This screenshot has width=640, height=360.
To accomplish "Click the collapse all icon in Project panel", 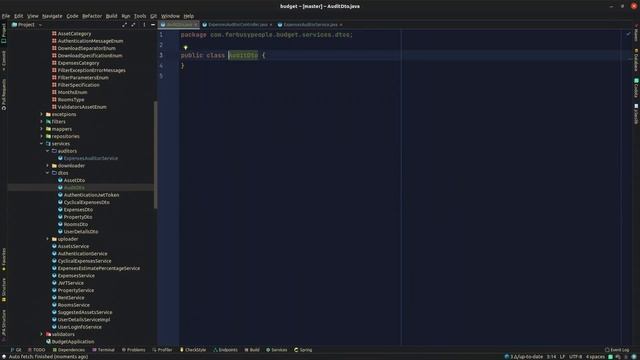I will [133, 25].
